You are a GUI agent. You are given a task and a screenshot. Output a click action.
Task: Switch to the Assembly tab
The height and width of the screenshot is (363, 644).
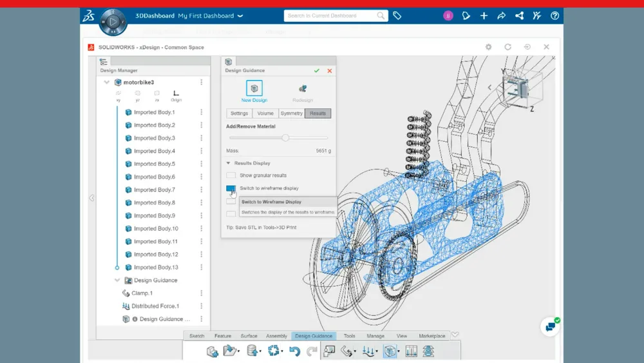pos(276,336)
